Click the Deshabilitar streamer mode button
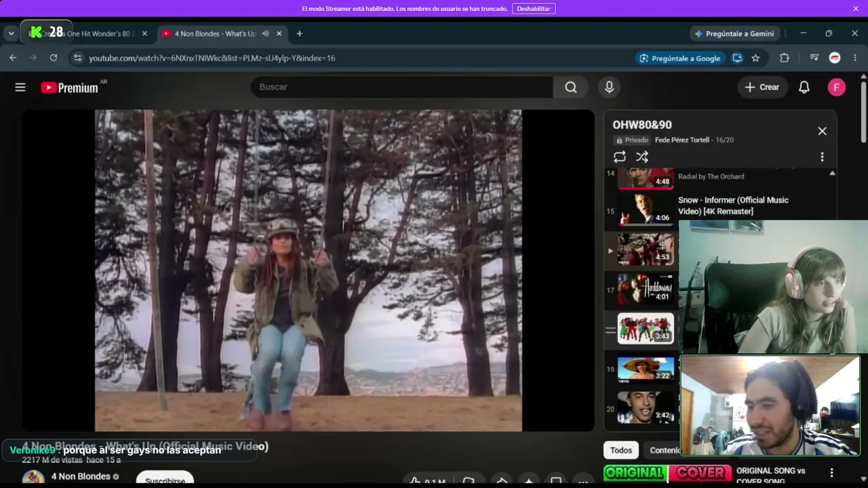The height and width of the screenshot is (488, 868). (534, 9)
